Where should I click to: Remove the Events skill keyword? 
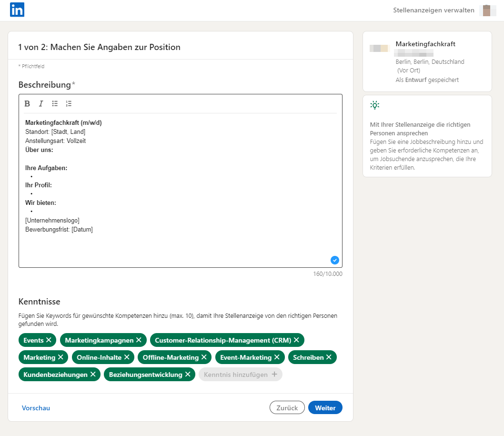[49, 340]
